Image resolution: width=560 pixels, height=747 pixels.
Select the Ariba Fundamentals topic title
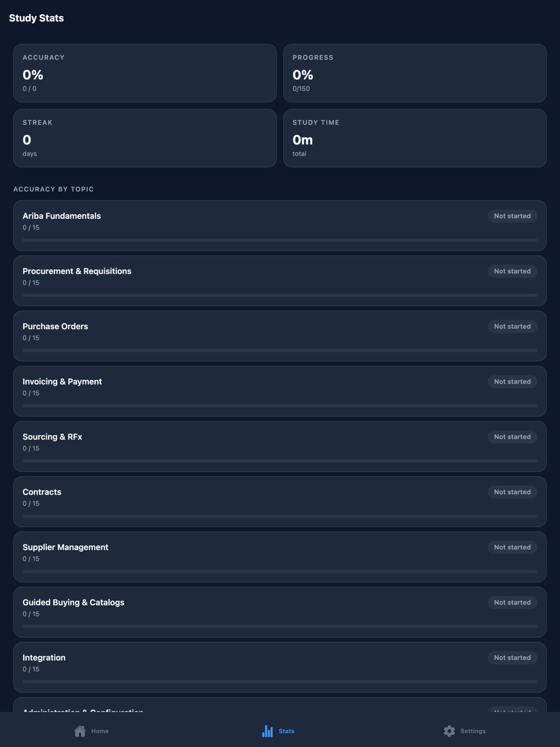pos(61,216)
